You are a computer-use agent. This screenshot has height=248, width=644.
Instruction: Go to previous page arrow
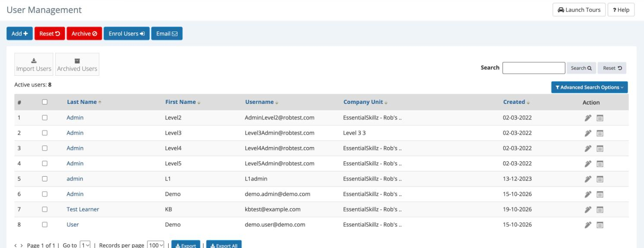(x=16, y=245)
